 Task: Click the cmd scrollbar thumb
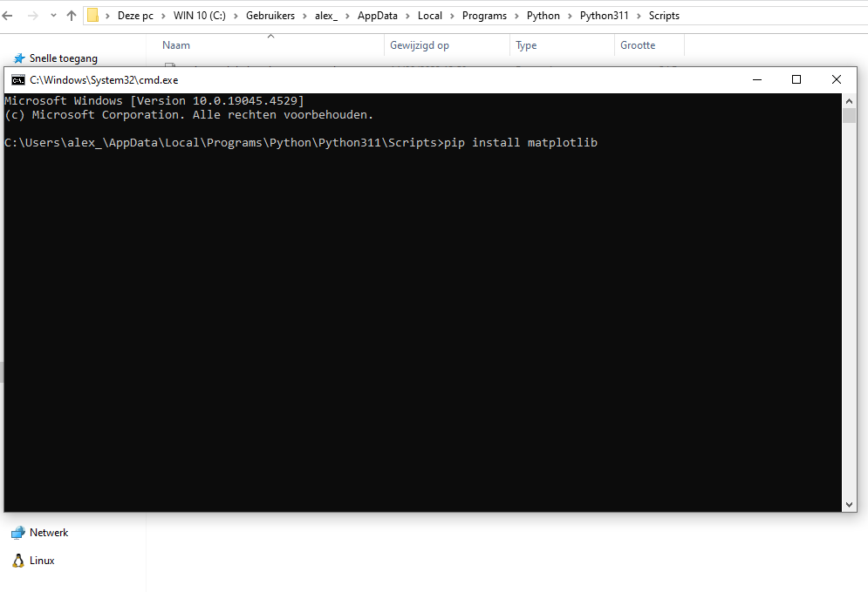[849, 116]
